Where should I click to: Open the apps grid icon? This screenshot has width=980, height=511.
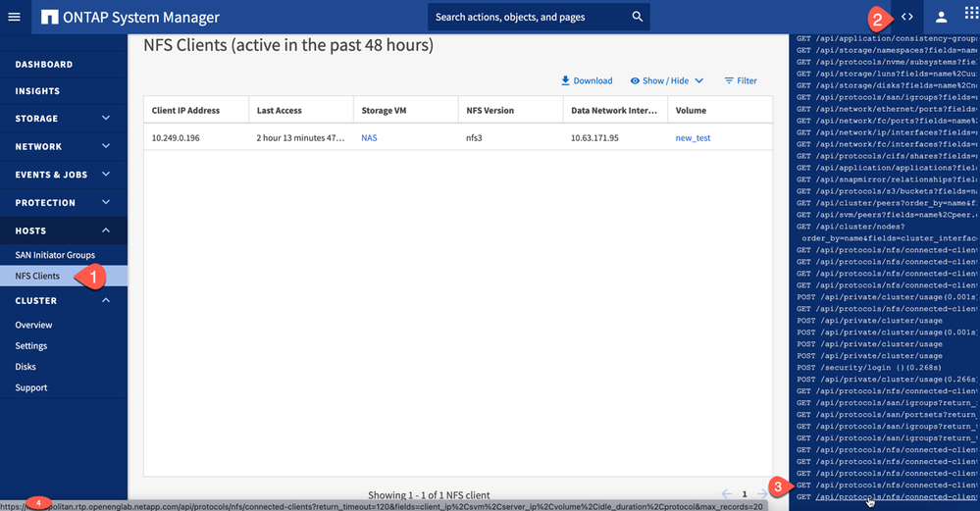(x=971, y=17)
